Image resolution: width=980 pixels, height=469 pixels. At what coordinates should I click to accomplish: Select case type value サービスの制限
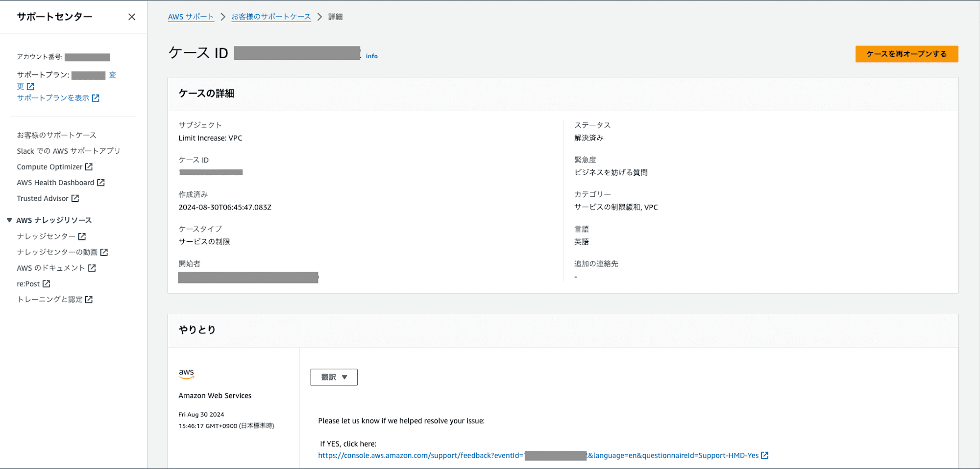pos(204,242)
